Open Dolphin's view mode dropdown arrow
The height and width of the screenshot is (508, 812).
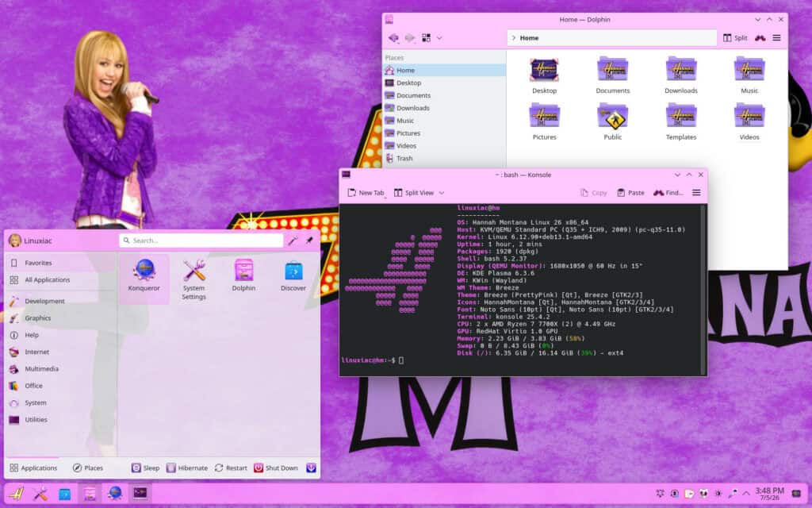(439, 38)
